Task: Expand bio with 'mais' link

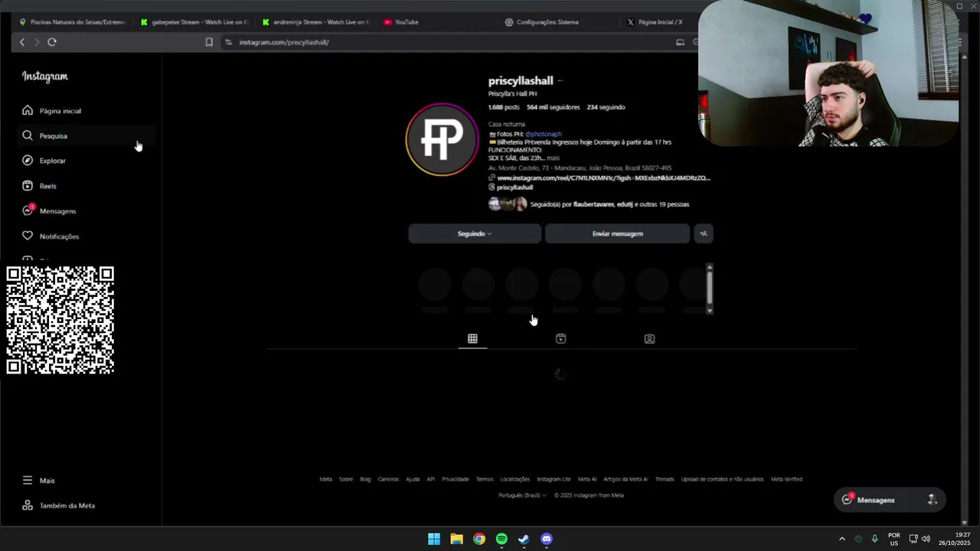Action: [x=553, y=158]
